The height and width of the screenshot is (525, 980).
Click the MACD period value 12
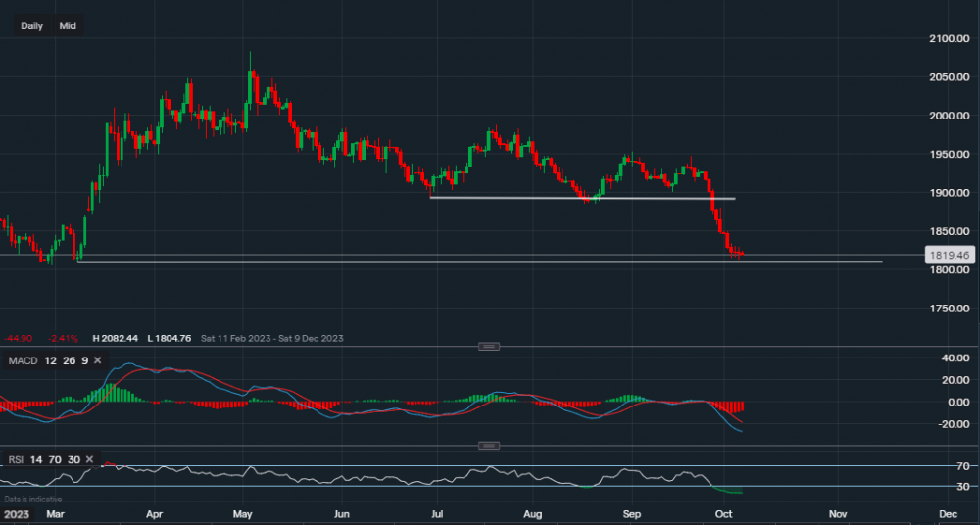click(48, 361)
